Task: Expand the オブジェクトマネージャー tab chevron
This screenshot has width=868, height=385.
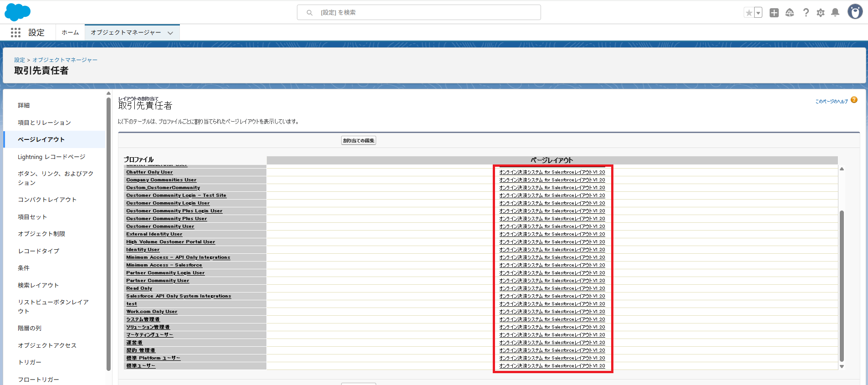Action: tap(170, 33)
